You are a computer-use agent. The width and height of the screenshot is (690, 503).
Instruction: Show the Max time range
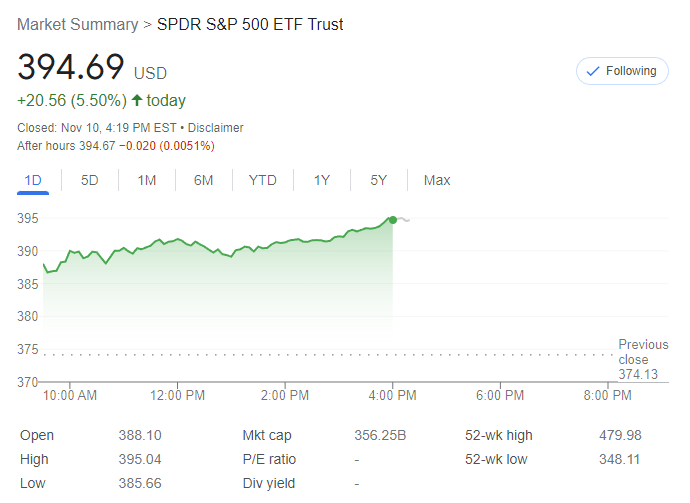tap(437, 180)
